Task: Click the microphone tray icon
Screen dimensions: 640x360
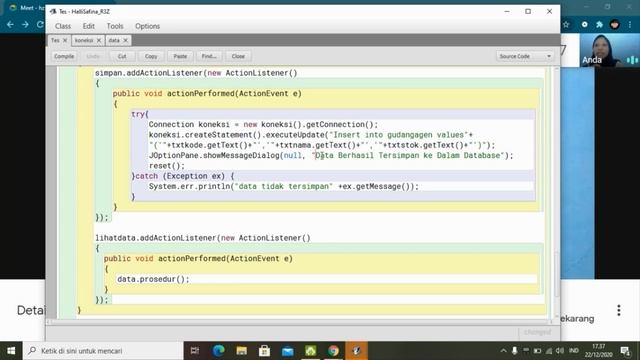Action: click(515, 351)
